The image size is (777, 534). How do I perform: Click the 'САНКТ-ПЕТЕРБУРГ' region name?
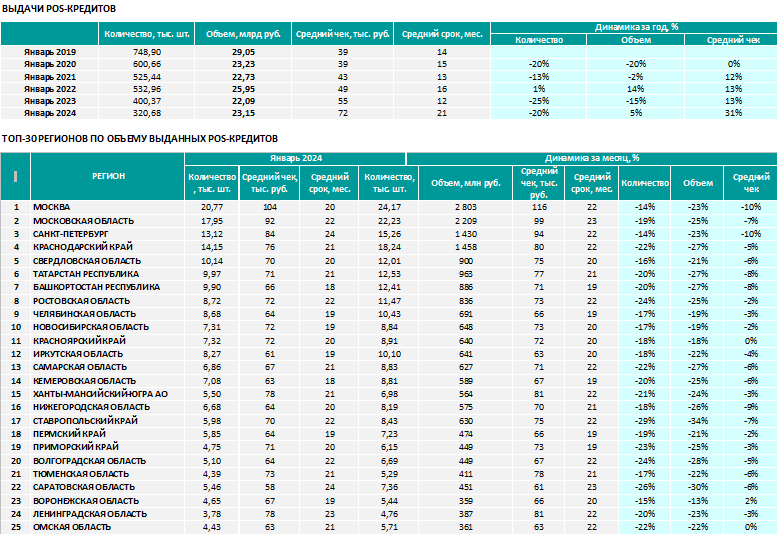70,234
